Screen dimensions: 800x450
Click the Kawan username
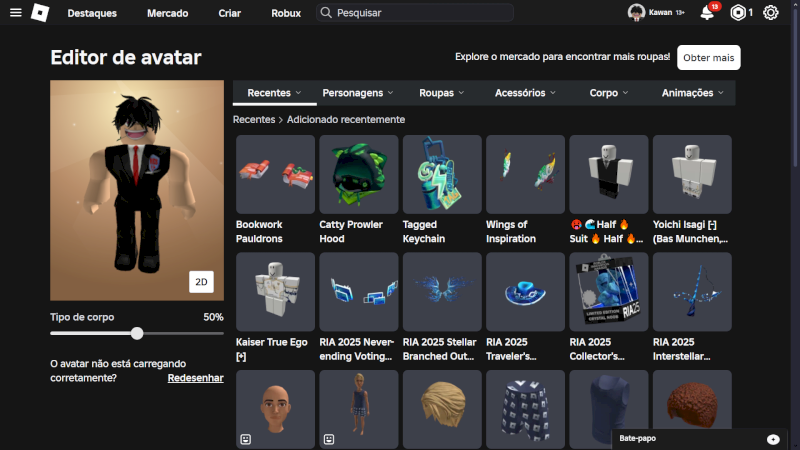click(x=660, y=13)
